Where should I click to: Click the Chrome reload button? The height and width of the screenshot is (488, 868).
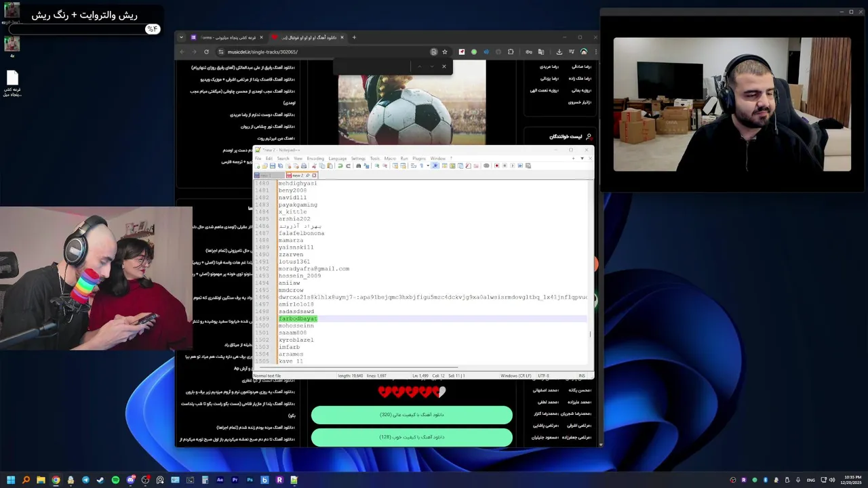tap(206, 52)
